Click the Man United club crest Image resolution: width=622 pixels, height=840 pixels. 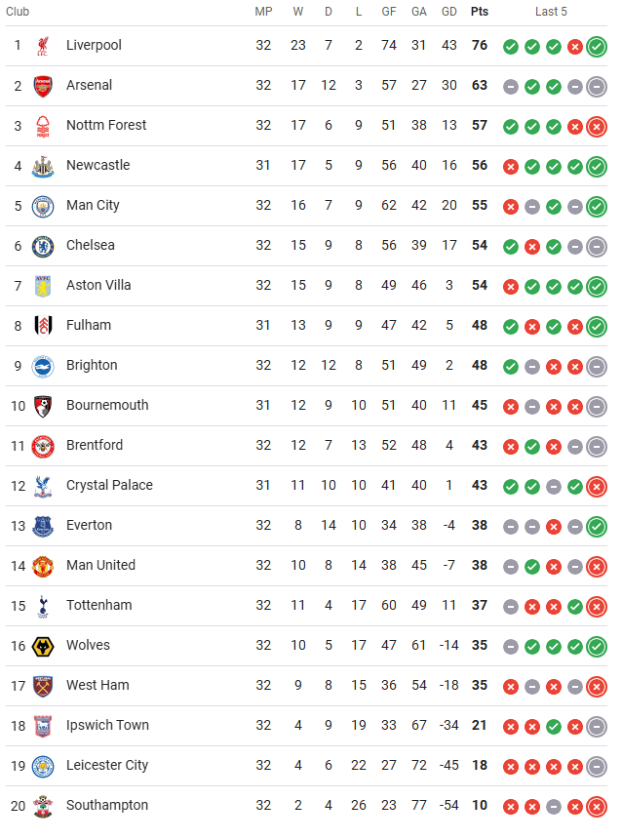[43, 566]
